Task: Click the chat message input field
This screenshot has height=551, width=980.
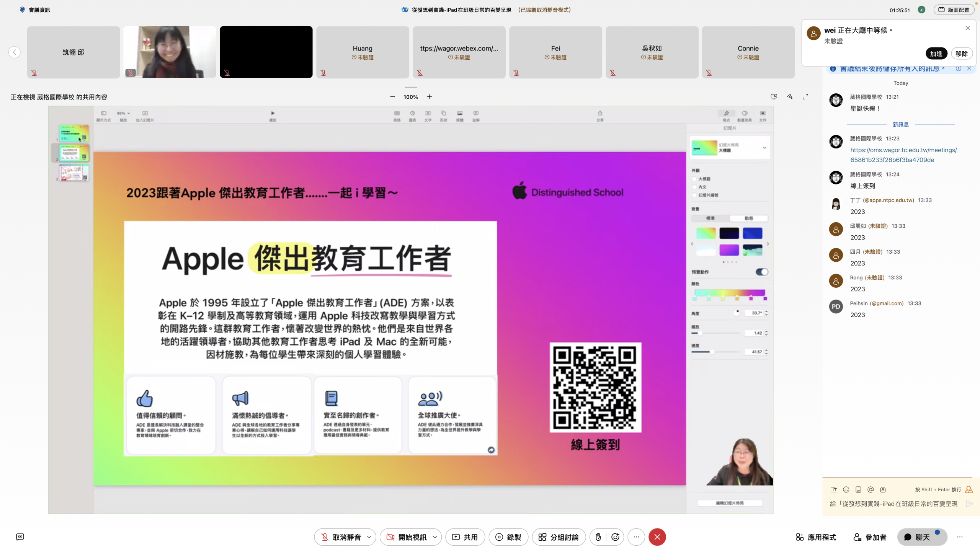Action: coord(893,504)
